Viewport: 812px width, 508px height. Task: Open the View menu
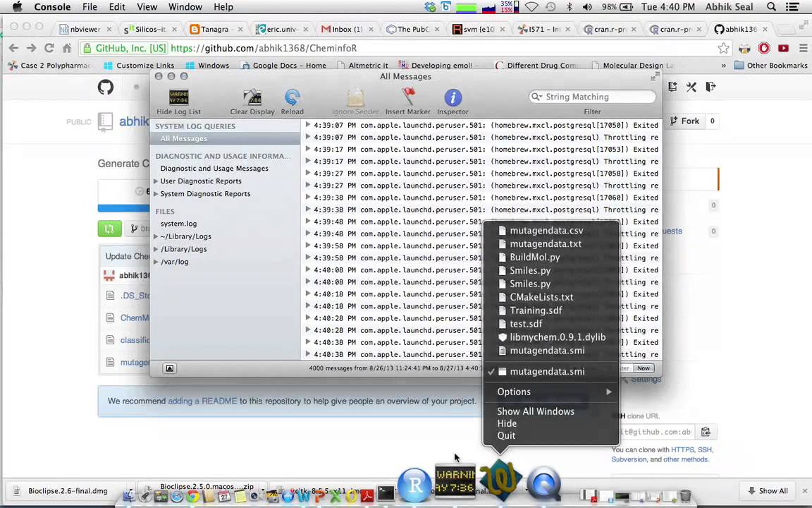pos(147,7)
